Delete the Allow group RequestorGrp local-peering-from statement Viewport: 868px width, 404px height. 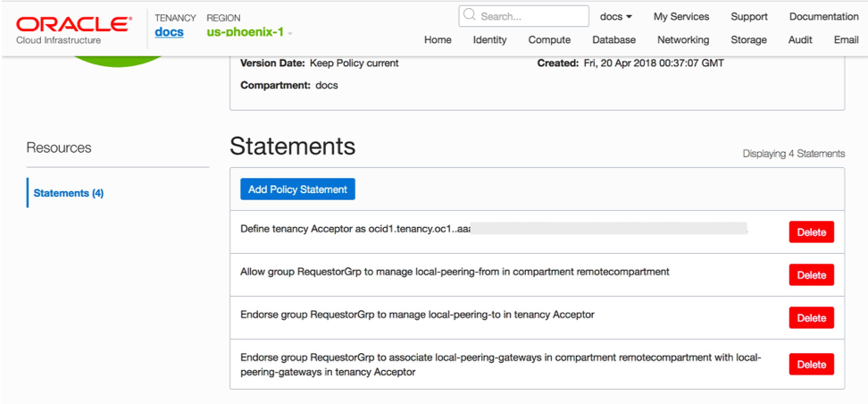[x=811, y=275]
